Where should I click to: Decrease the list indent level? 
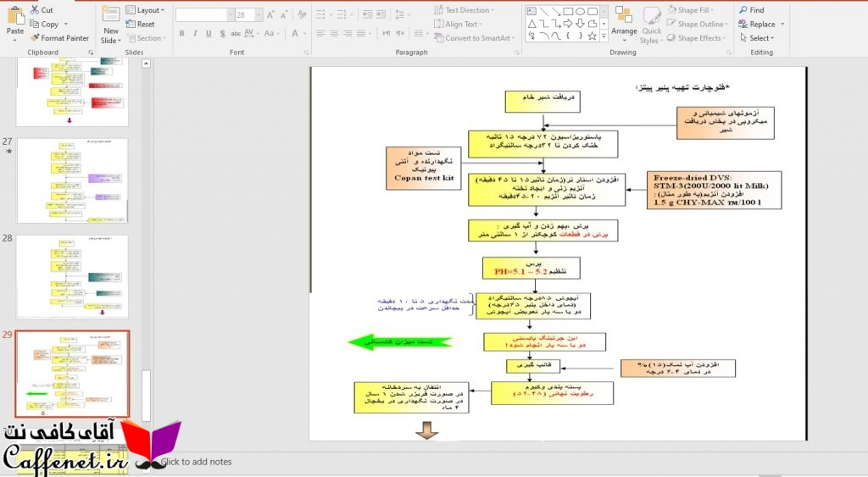(x=368, y=15)
